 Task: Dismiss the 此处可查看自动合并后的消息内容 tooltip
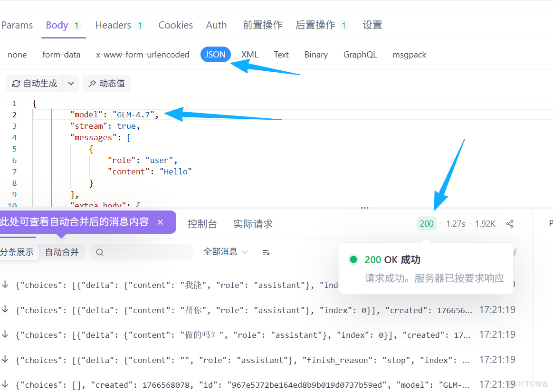coord(160,222)
